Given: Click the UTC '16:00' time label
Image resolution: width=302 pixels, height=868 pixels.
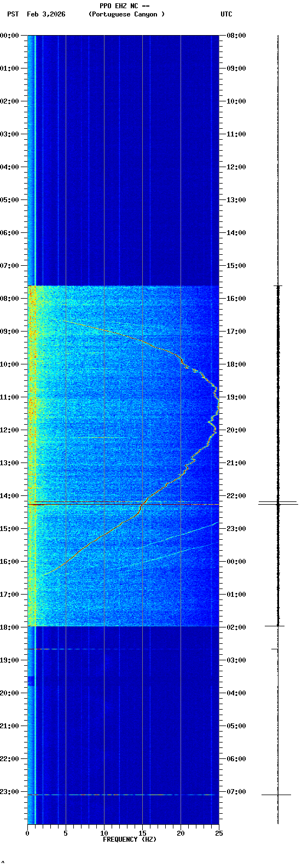Looking at the screenshot, I should coord(236,299).
